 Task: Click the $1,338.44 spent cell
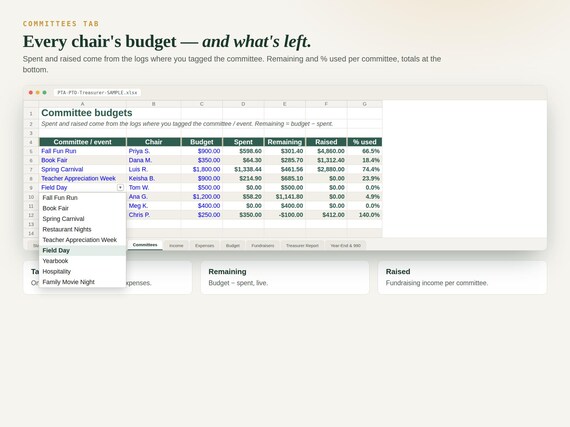pyautogui.click(x=243, y=169)
